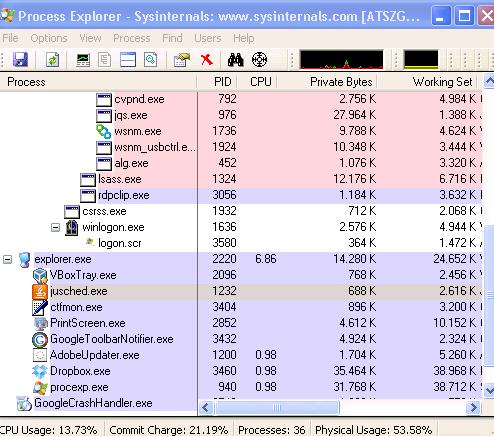Click the Save toolbar icon
This screenshot has width=494, height=436.
point(20,60)
